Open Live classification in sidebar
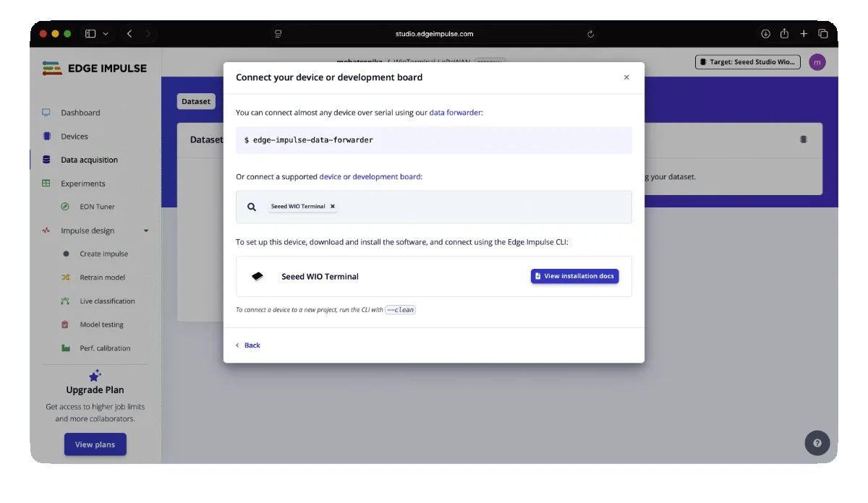 coord(107,301)
